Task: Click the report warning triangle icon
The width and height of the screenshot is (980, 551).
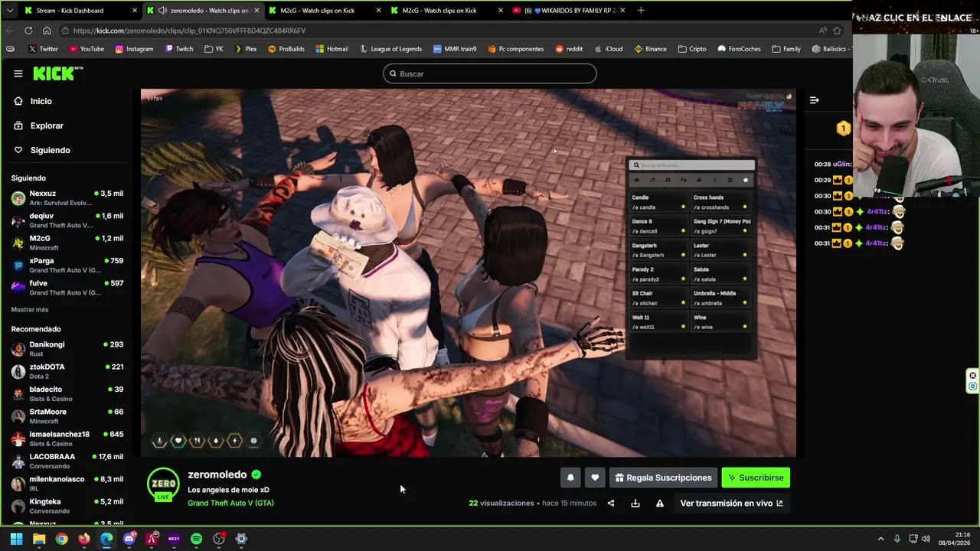Action: point(660,503)
